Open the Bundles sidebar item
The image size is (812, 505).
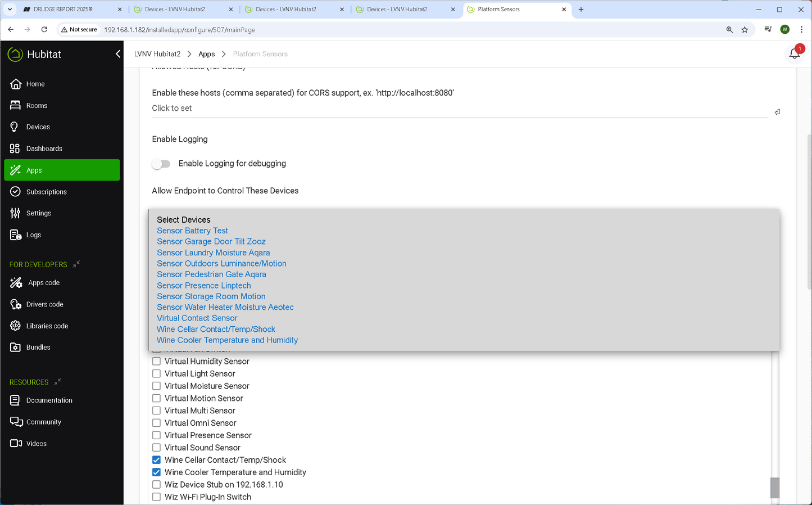(x=16, y=348)
